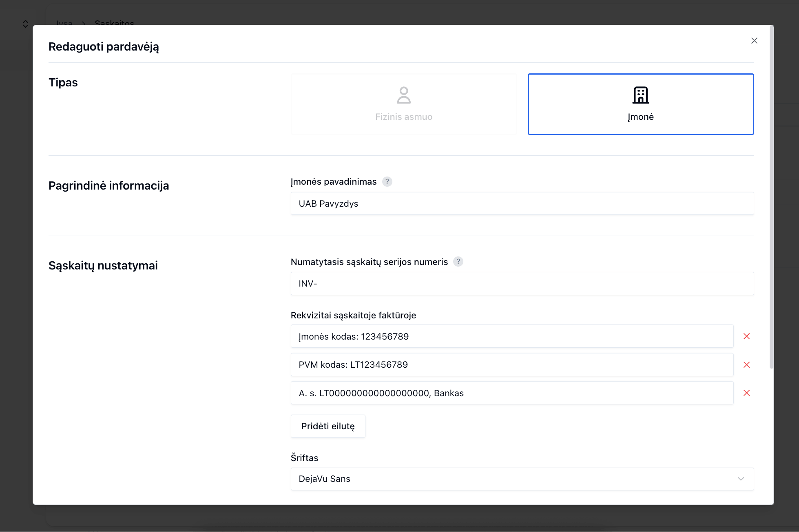Remove the A. s. bank account row
Image resolution: width=799 pixels, height=532 pixels.
point(746,393)
